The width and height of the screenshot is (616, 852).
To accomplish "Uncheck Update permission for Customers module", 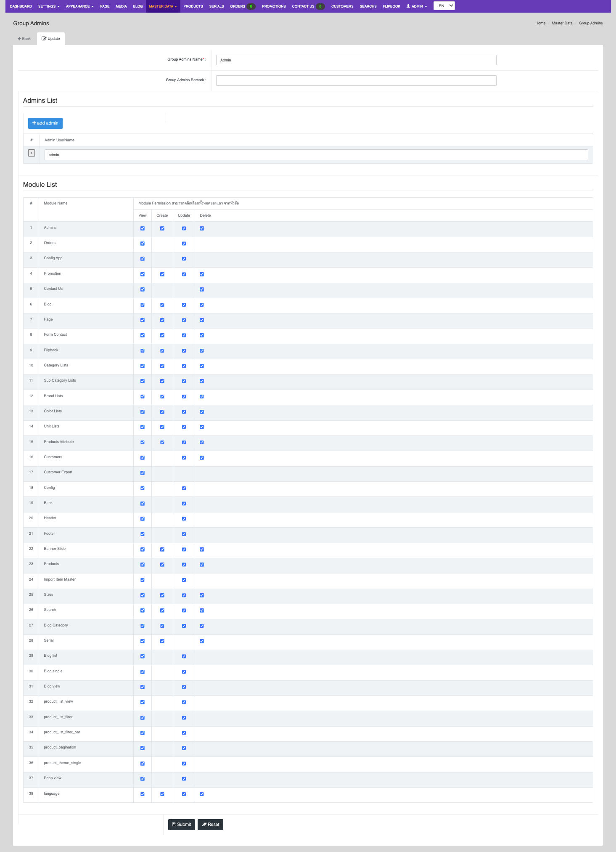I will 184,458.
